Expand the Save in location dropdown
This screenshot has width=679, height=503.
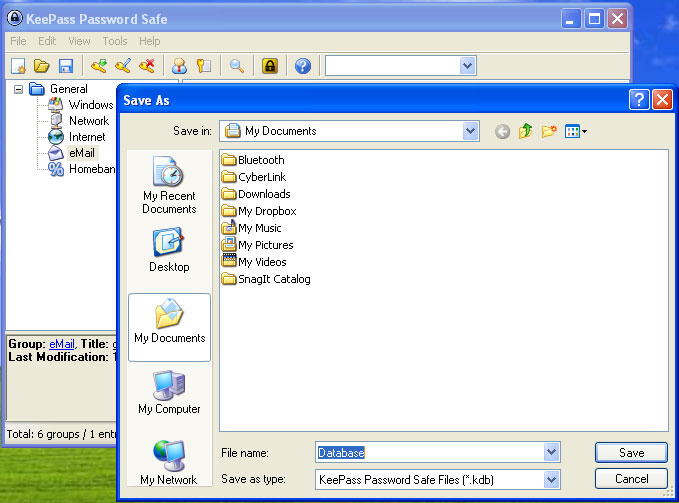click(x=470, y=131)
